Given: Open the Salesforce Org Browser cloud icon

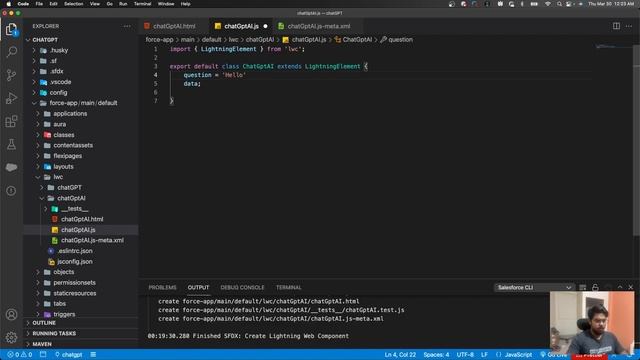Looking at the screenshot, I should click(x=11, y=167).
